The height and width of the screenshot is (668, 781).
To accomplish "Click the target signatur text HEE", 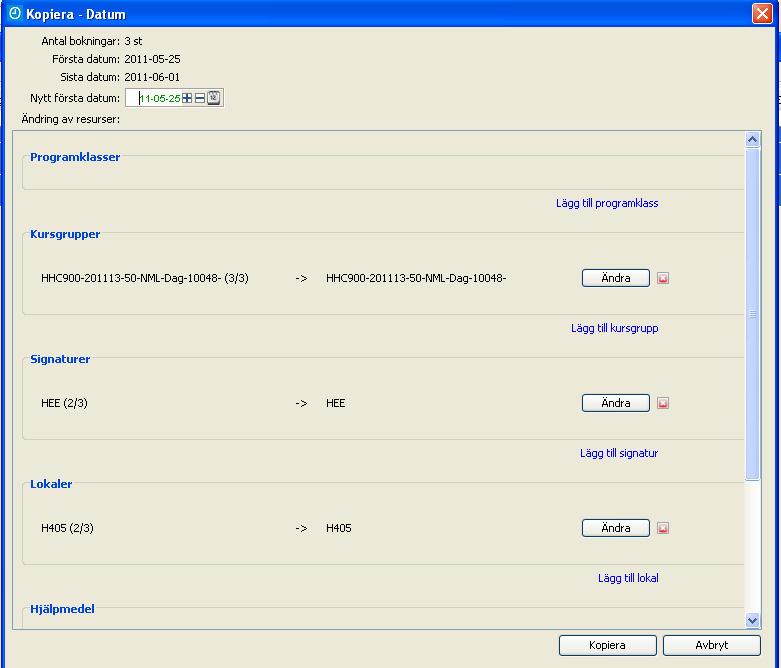I will pos(336,403).
